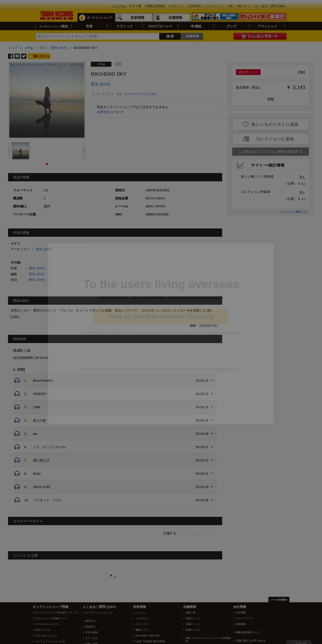The height and width of the screenshot is (644, 322).
Task: Open カスタマーズボイスを見る link
Action: click(x=141, y=94)
